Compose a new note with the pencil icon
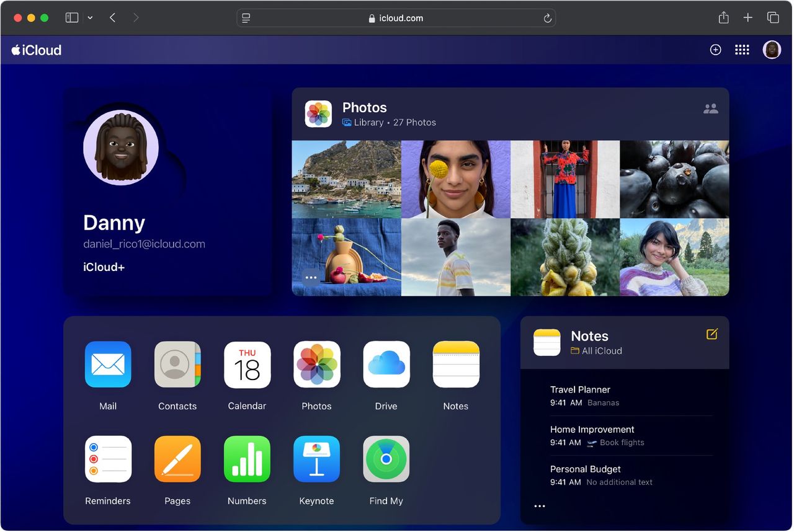 point(710,334)
